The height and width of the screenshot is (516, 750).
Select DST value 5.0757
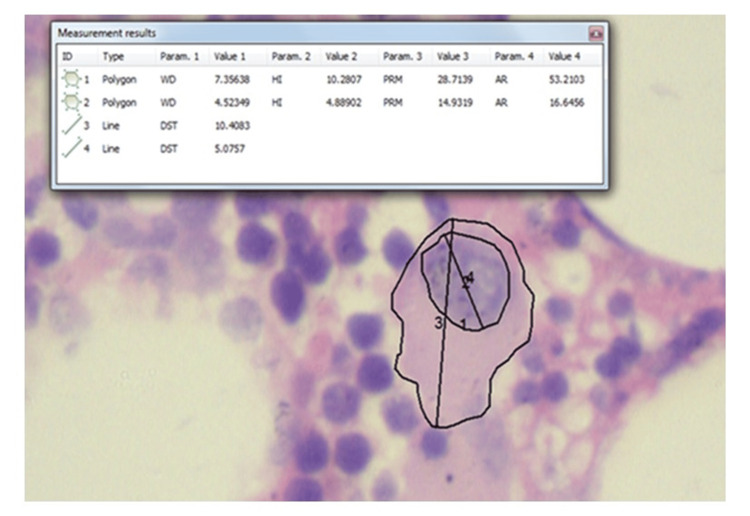[230, 149]
